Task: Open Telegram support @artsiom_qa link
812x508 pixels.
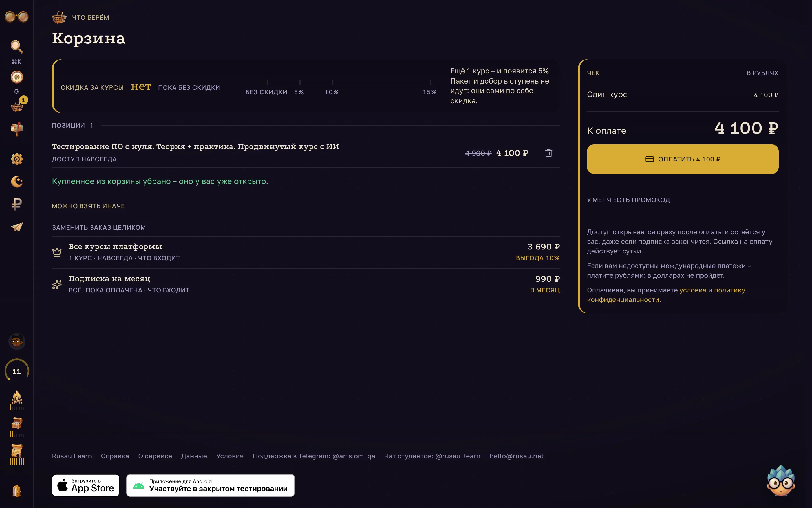Action: pos(314,456)
